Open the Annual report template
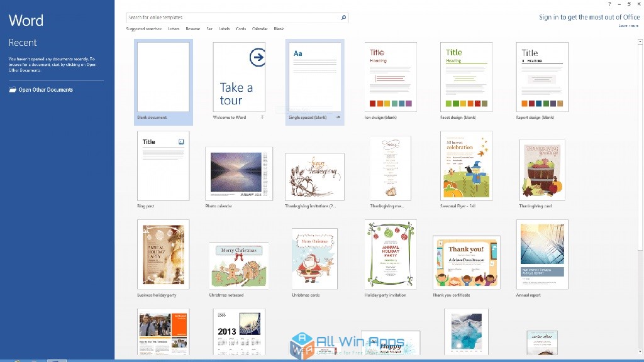This screenshot has width=644, height=362. pyautogui.click(x=542, y=255)
